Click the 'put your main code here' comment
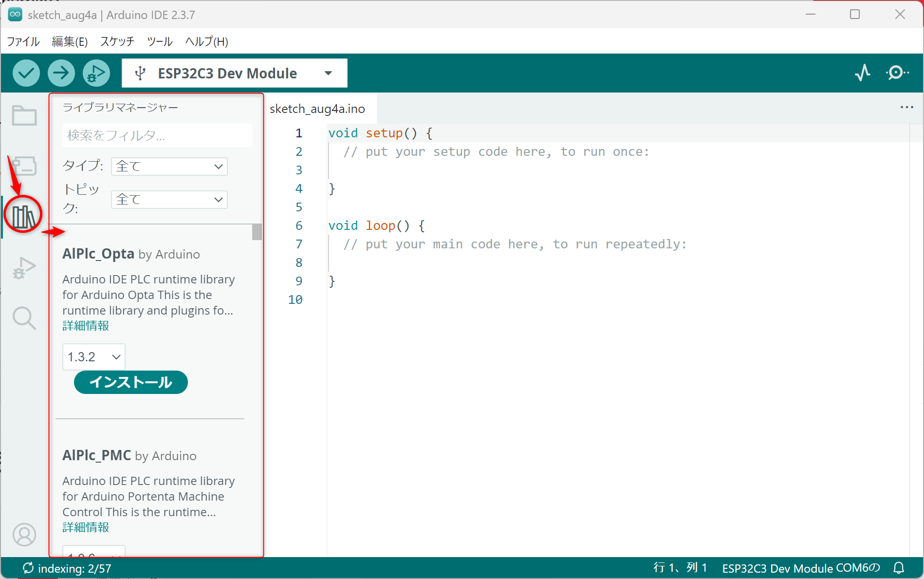924x579 pixels. click(x=515, y=244)
